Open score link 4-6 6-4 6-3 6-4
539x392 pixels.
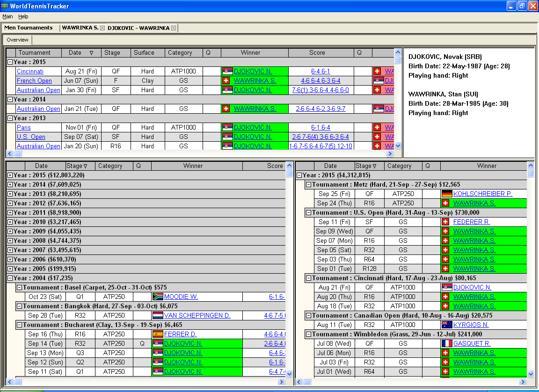pyautogui.click(x=320, y=80)
